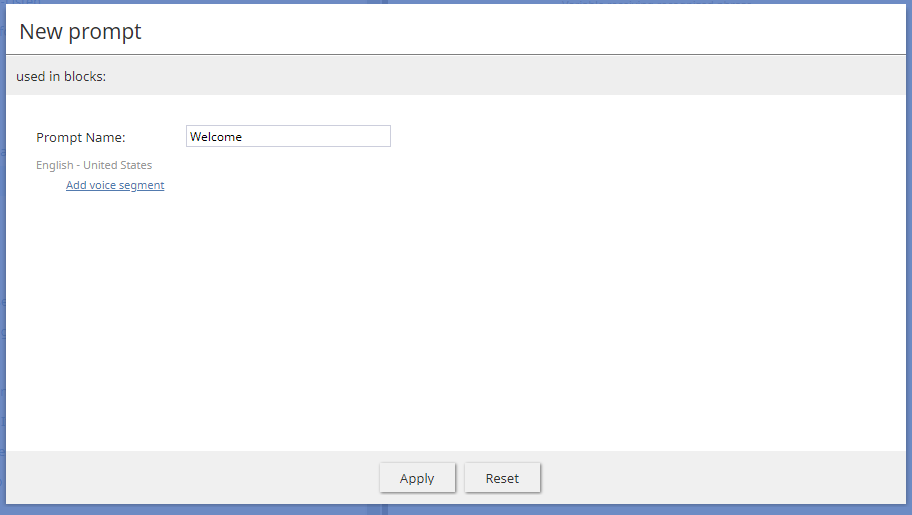
Task: Discard changes using the Reset button
Action: (502, 478)
